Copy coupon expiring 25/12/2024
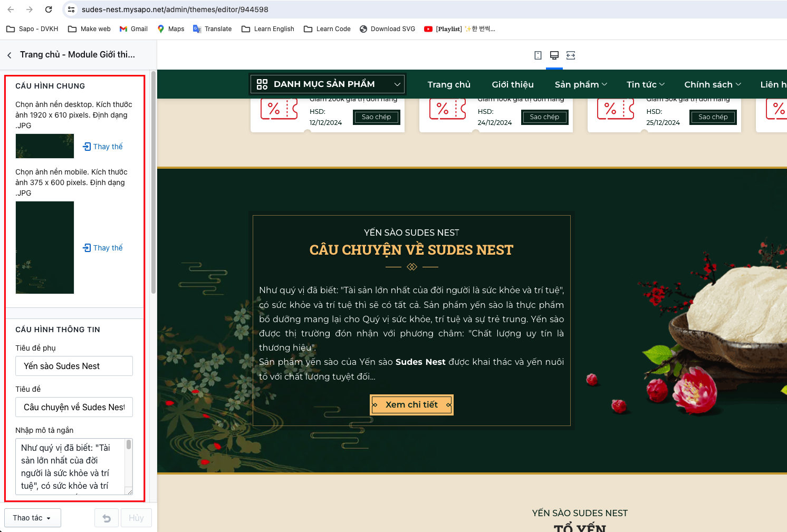 tap(713, 117)
